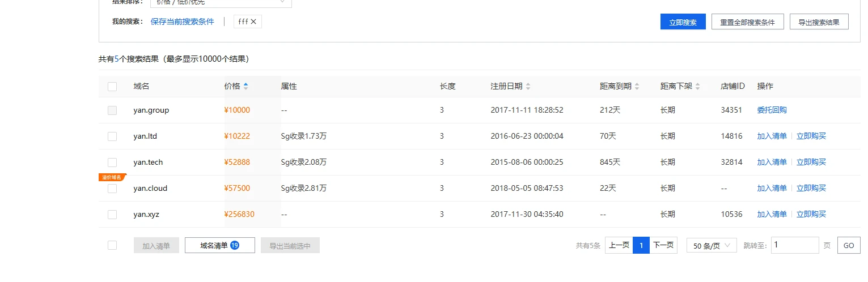
Task: Buy yan.tech now via 立即购买
Action: tap(811, 163)
